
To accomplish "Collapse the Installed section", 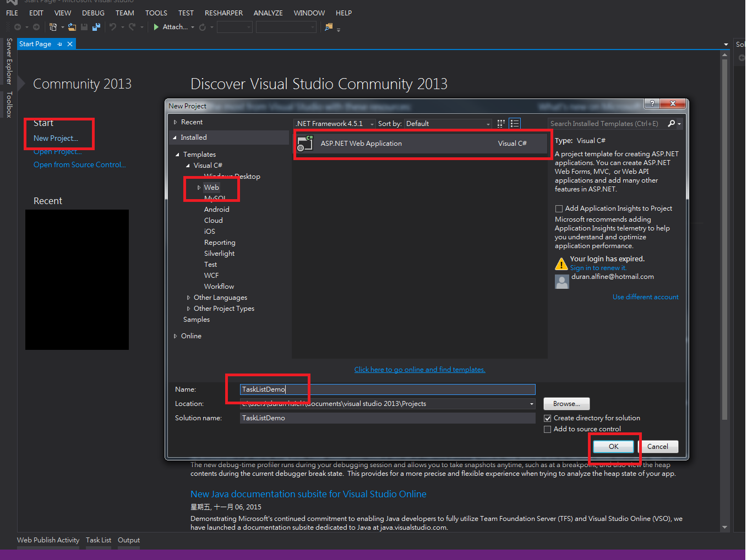I will point(175,138).
